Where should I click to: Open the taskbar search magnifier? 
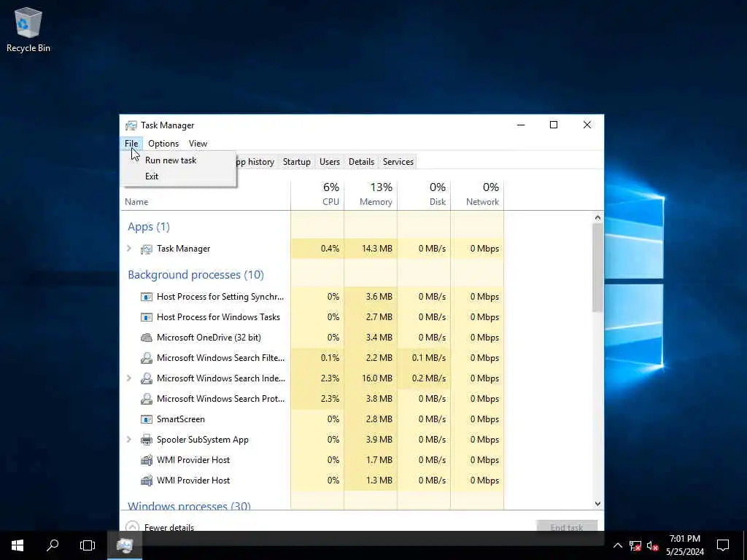tap(53, 545)
